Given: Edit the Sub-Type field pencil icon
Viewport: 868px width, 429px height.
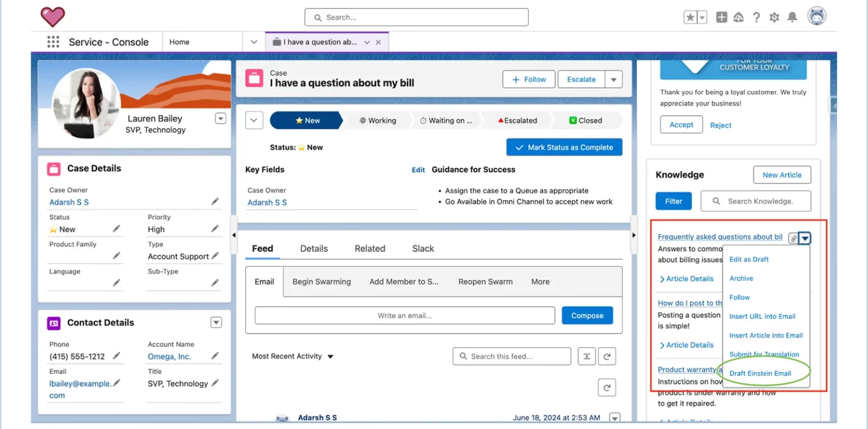Looking at the screenshot, I should 215,283.
